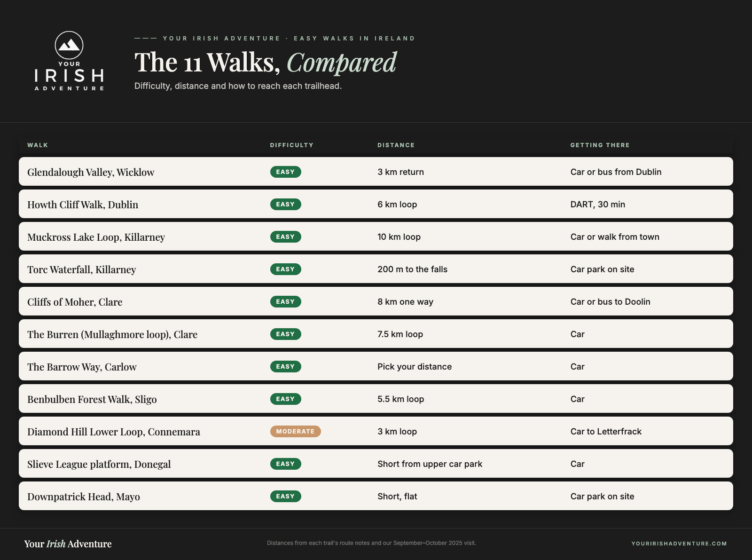The image size is (752, 560).
Task: Select the Muckross Lake Loop, Killarney row
Action: click(x=376, y=237)
